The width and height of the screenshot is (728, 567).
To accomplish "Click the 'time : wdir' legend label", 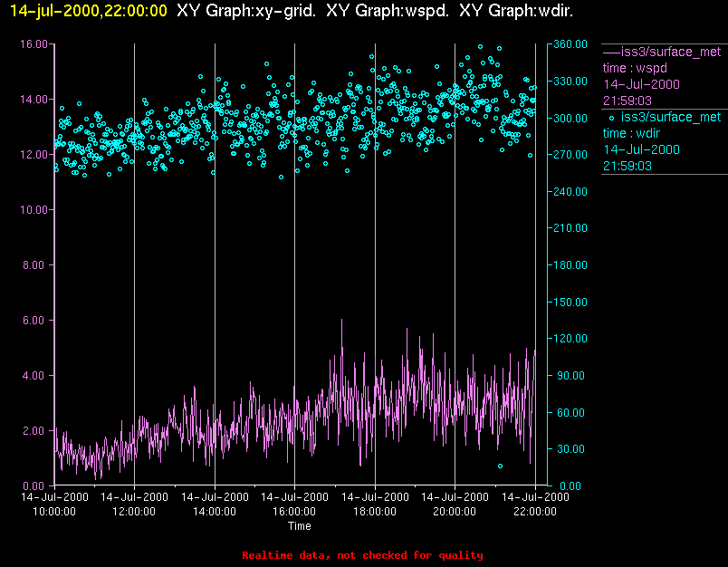I will click(631, 133).
